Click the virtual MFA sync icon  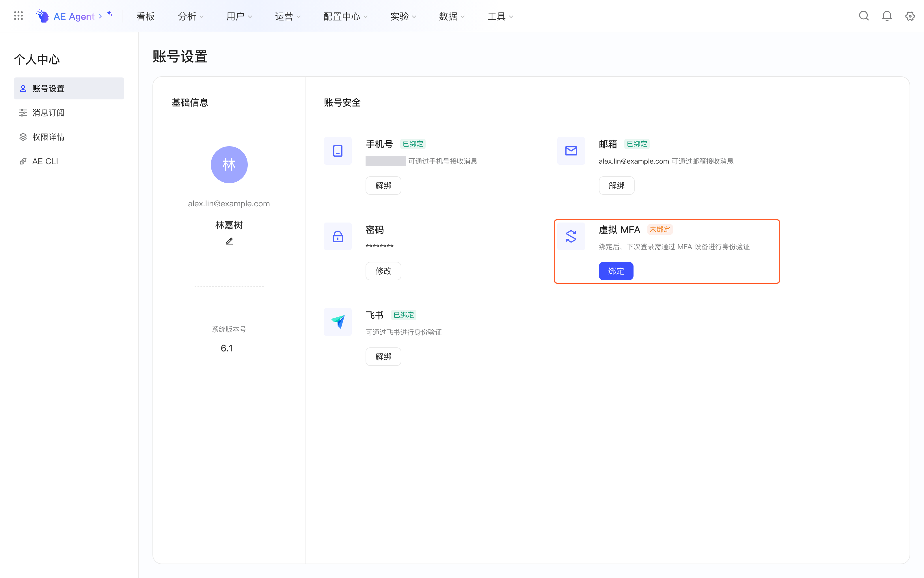pos(571,236)
